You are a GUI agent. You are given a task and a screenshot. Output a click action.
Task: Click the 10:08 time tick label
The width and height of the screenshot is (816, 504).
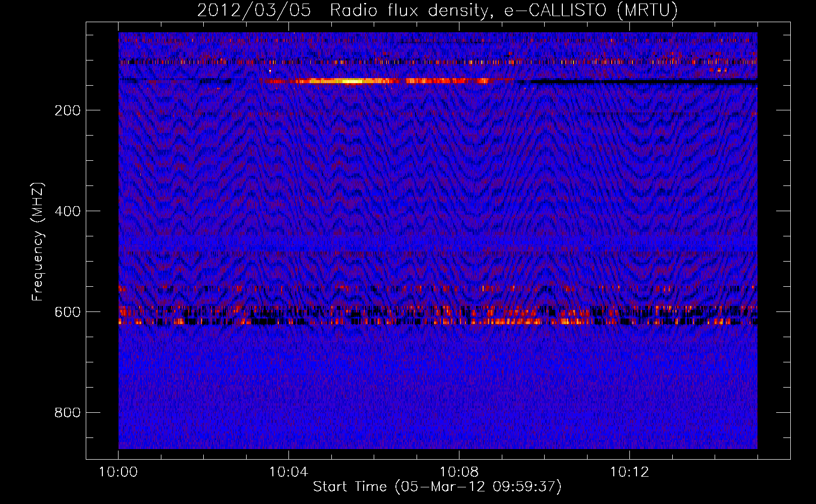[x=459, y=472]
